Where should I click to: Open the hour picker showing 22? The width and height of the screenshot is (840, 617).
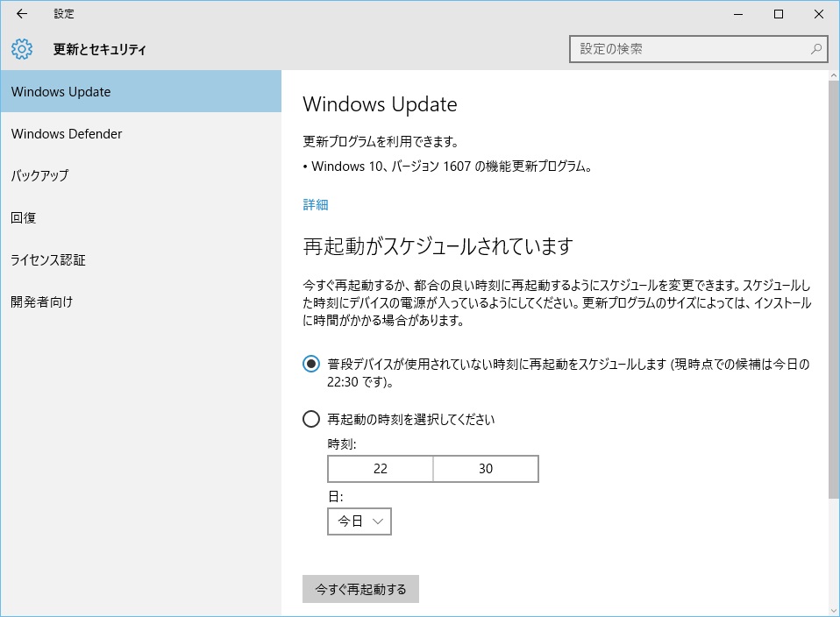[x=381, y=469]
